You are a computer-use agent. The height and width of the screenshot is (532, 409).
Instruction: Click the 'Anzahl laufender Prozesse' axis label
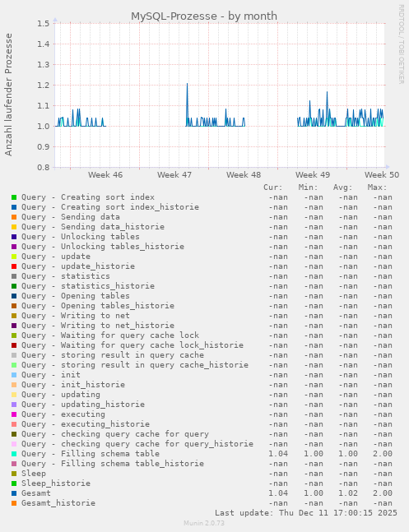pyautogui.click(x=8, y=95)
